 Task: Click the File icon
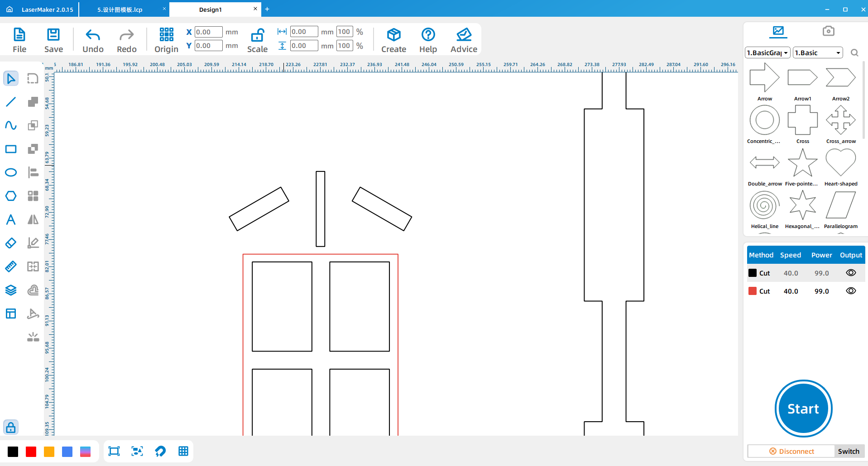click(x=19, y=40)
